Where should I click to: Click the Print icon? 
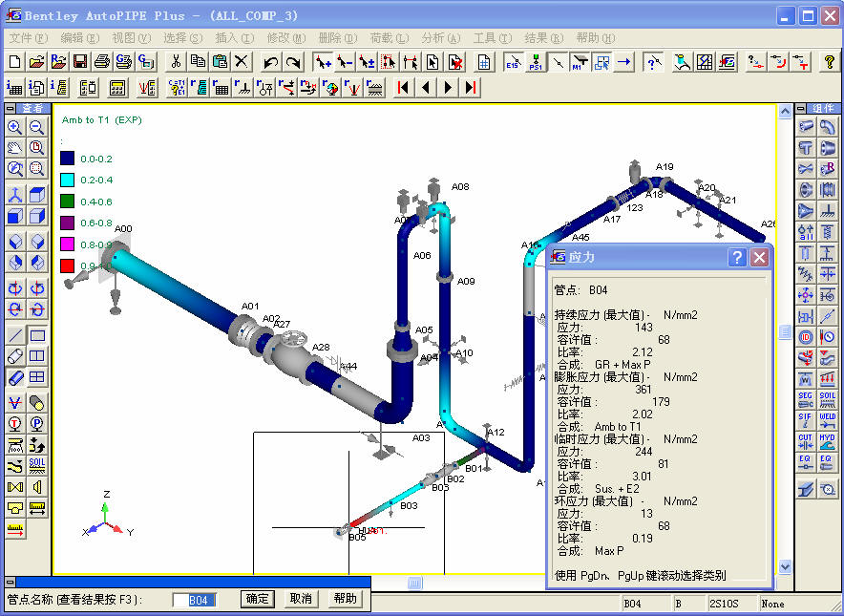point(102,62)
